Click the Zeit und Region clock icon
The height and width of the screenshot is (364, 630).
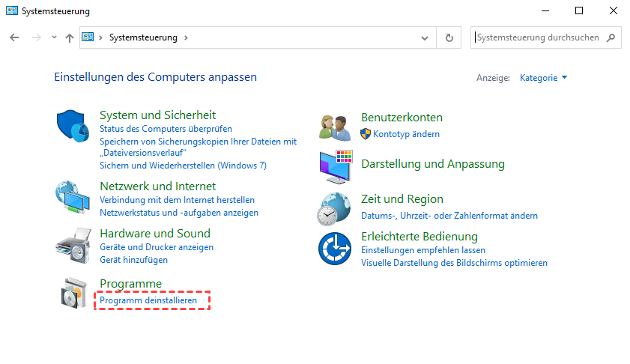pos(334,207)
